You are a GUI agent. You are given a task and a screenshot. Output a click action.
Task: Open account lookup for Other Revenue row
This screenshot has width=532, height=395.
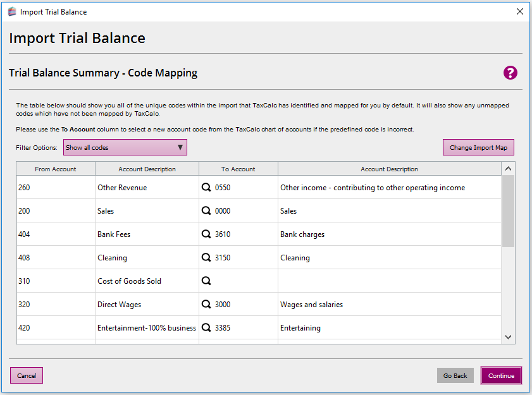point(206,187)
